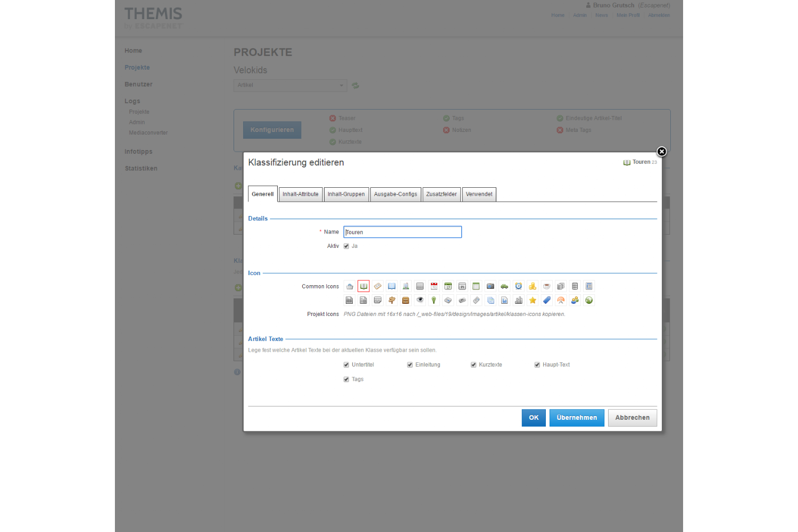Toggle the Untertitel checkbox

click(x=346, y=365)
